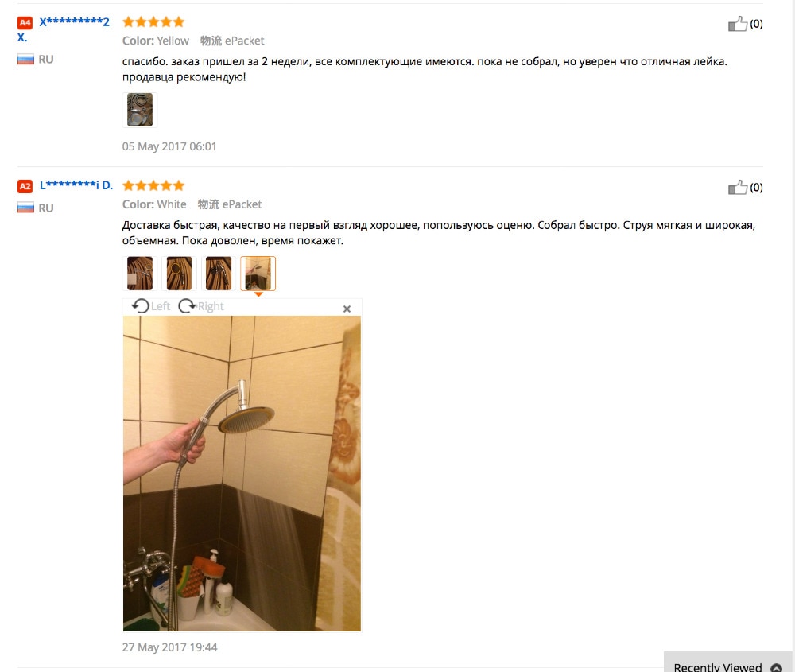Screen dimensions: 795x672
Task: Open the second review's first photo thumbnail
Action: point(140,274)
